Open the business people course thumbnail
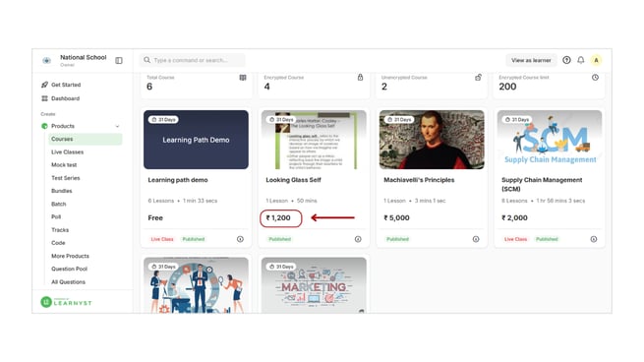This screenshot has height=362, width=644. 196,285
